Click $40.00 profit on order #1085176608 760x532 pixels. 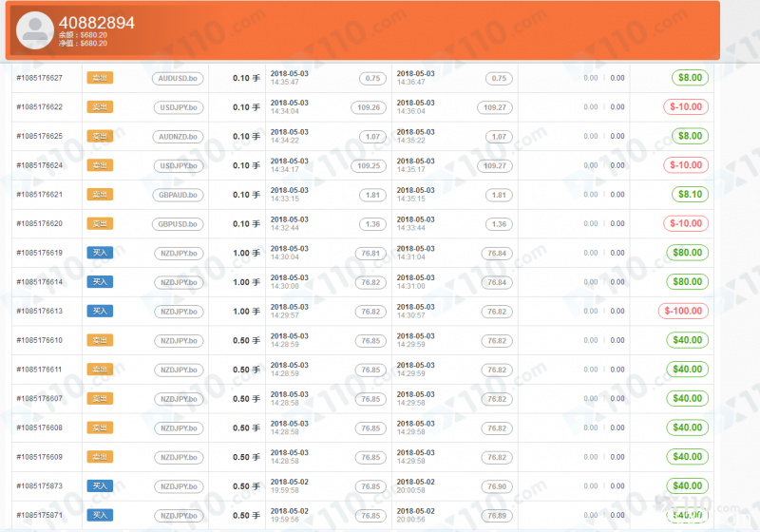(x=687, y=427)
